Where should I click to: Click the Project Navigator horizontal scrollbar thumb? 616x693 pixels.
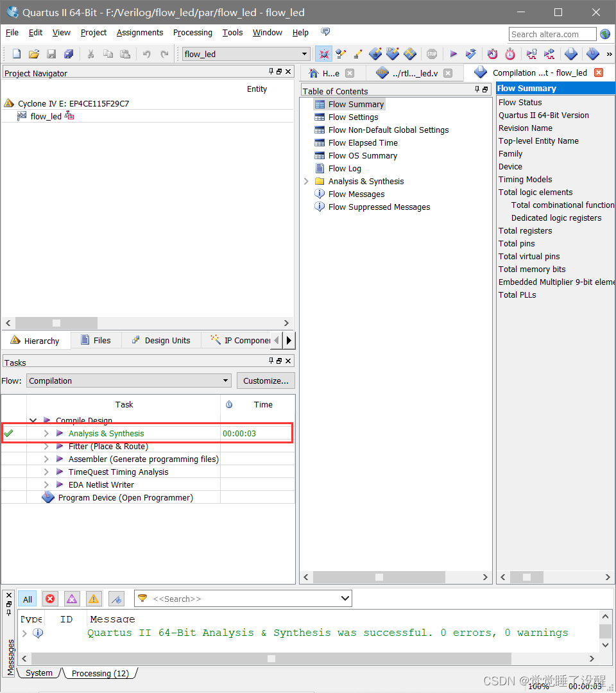pos(56,323)
